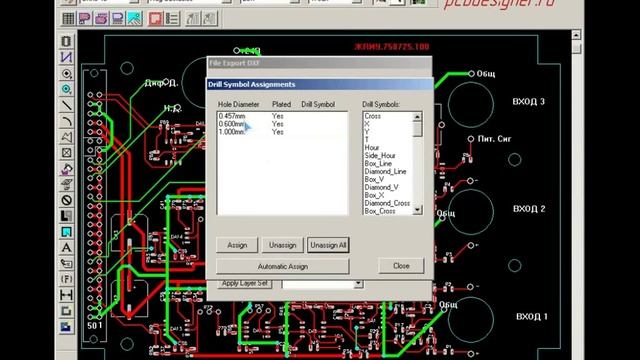Screen dimensions: 640x360
Task: Click the Unassign button
Action: tap(282, 245)
